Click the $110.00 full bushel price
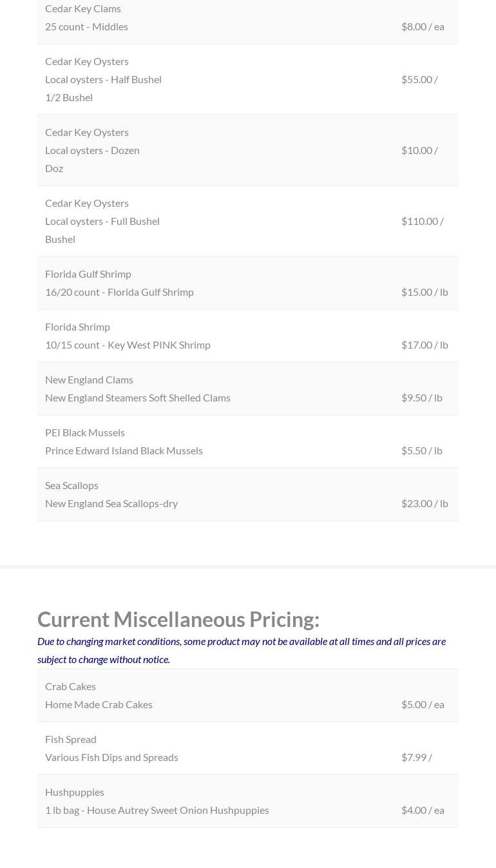The image size is (496, 868). pos(422,221)
